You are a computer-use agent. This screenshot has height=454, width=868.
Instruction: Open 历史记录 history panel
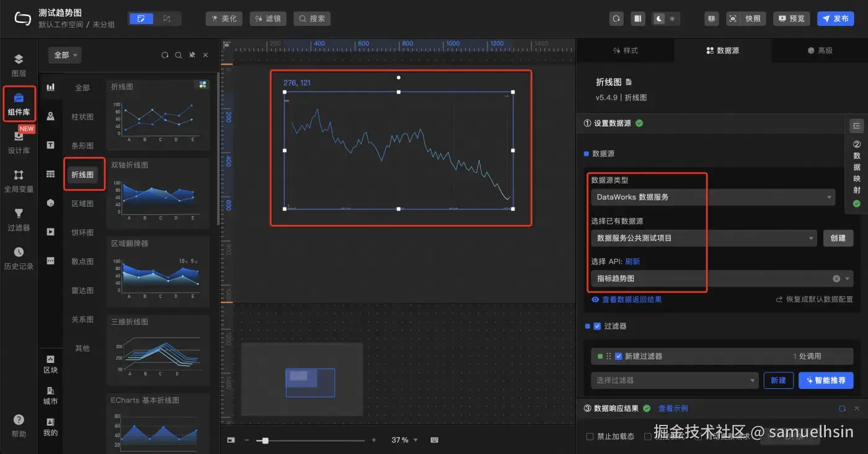coord(19,258)
